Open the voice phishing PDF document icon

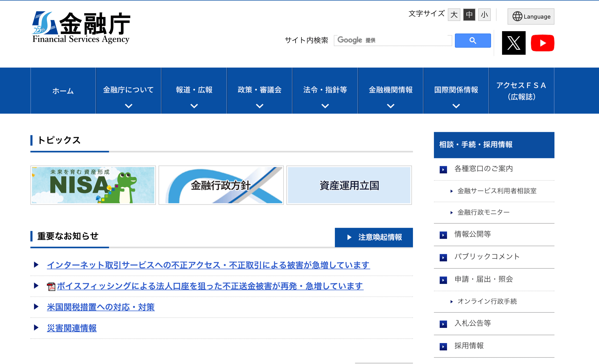[x=51, y=286]
